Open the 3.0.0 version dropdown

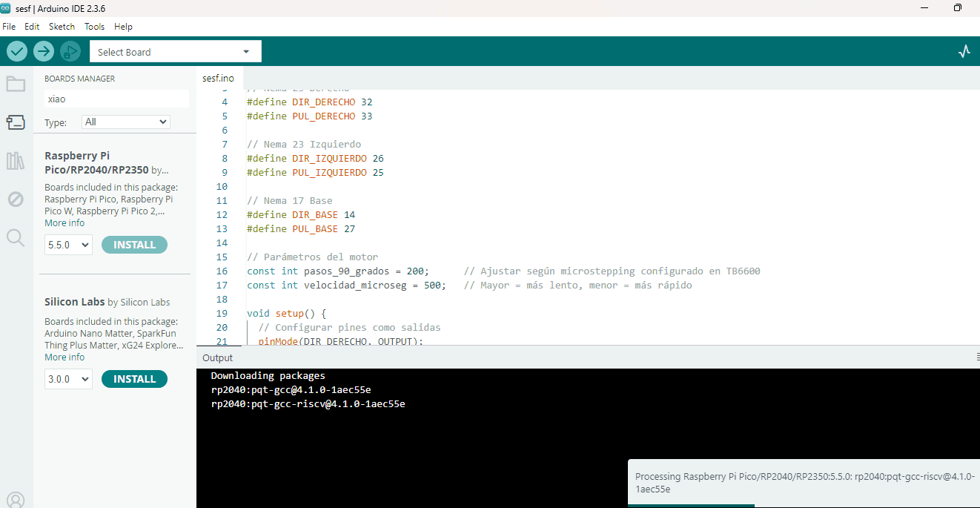[68, 379]
